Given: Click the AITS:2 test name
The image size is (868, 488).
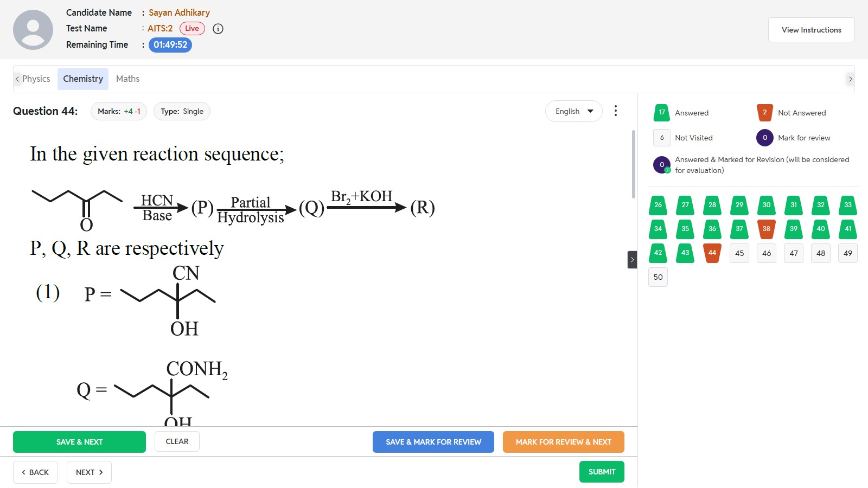Looking at the screenshot, I should [x=160, y=29].
